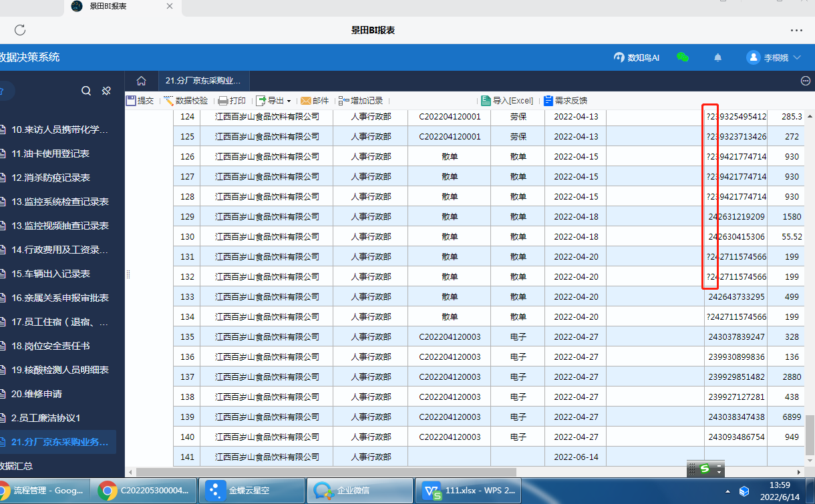The height and width of the screenshot is (504, 815).
Task: Select date 2022-06-14 in row 141
Action: point(576,457)
